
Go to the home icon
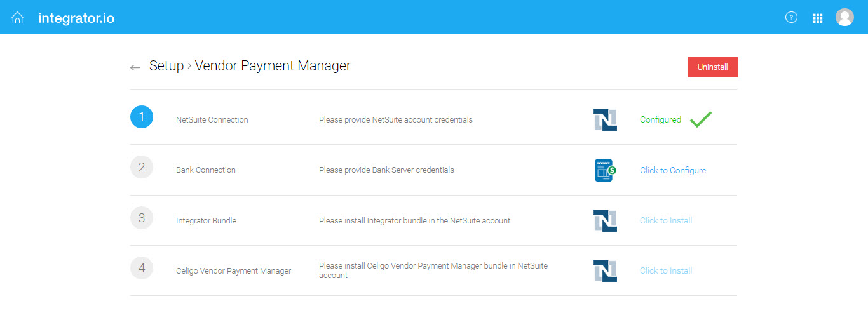tap(18, 18)
